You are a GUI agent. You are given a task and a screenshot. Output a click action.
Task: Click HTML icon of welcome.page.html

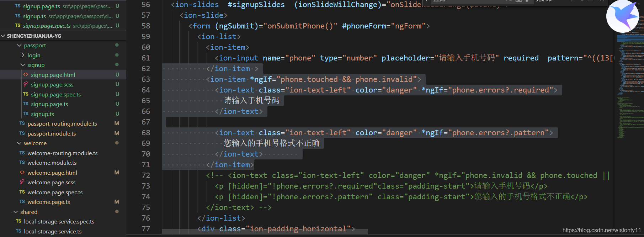22,173
